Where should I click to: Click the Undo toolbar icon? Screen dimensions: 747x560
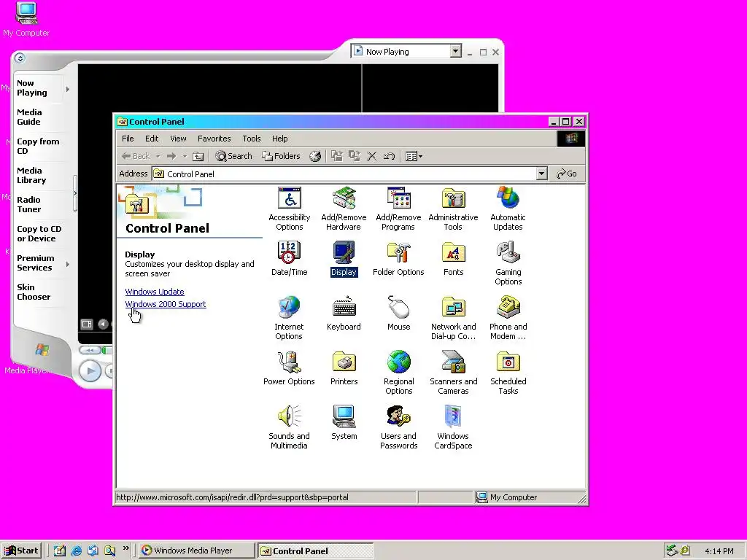coord(389,156)
